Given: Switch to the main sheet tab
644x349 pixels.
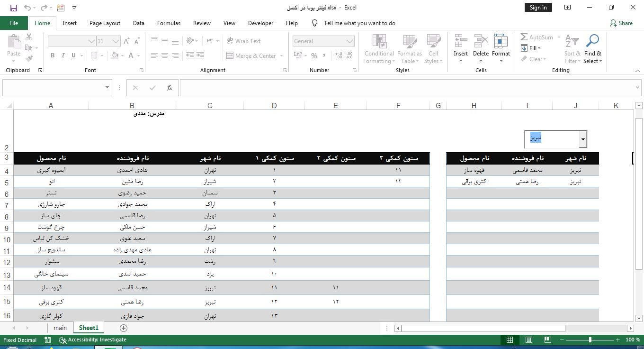Looking at the screenshot, I should click(60, 328).
